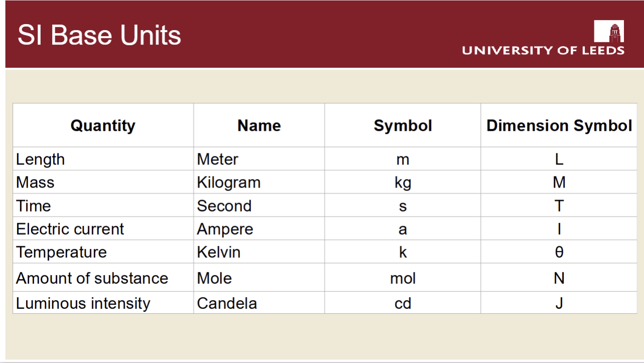This screenshot has width=644, height=363.
Task: Click the Name column header
Action: 259,125
